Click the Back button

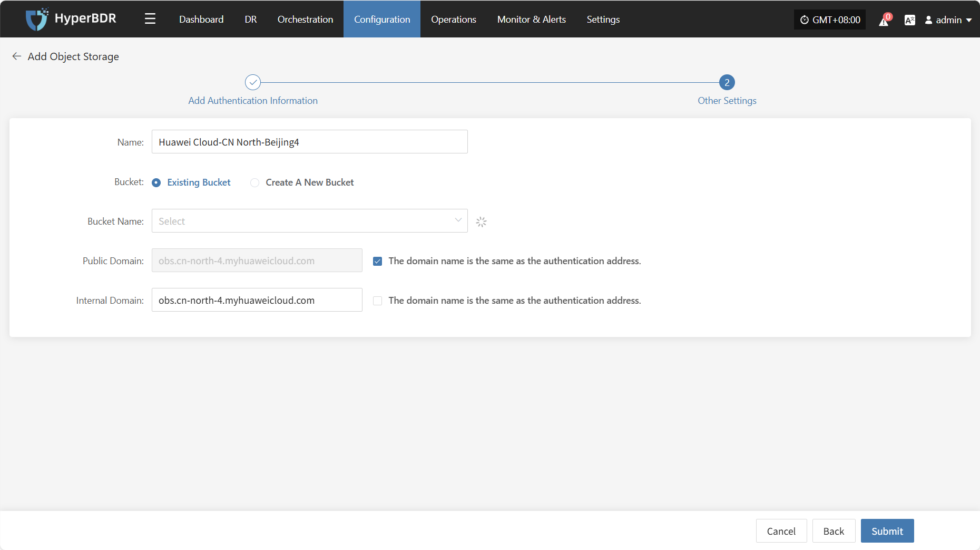pos(834,531)
